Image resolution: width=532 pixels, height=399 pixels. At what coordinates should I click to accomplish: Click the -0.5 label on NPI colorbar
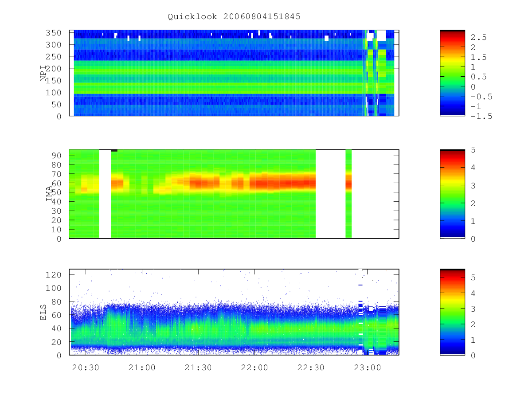(481, 97)
